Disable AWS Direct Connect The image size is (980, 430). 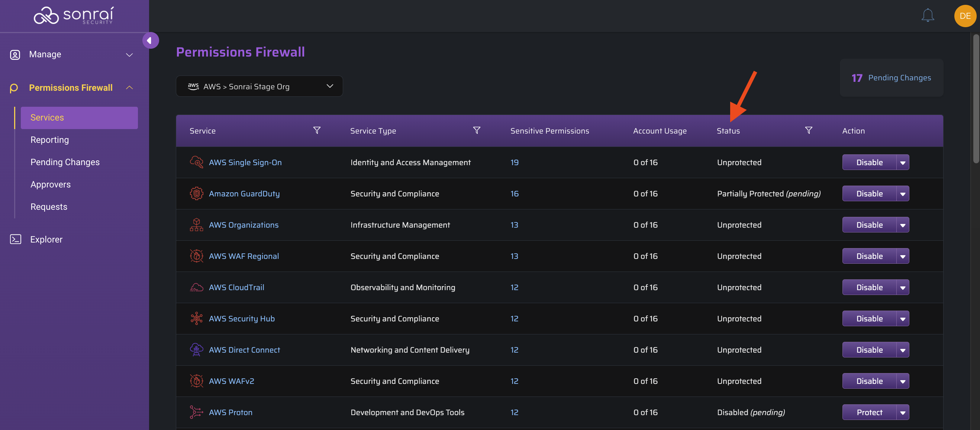(x=869, y=350)
